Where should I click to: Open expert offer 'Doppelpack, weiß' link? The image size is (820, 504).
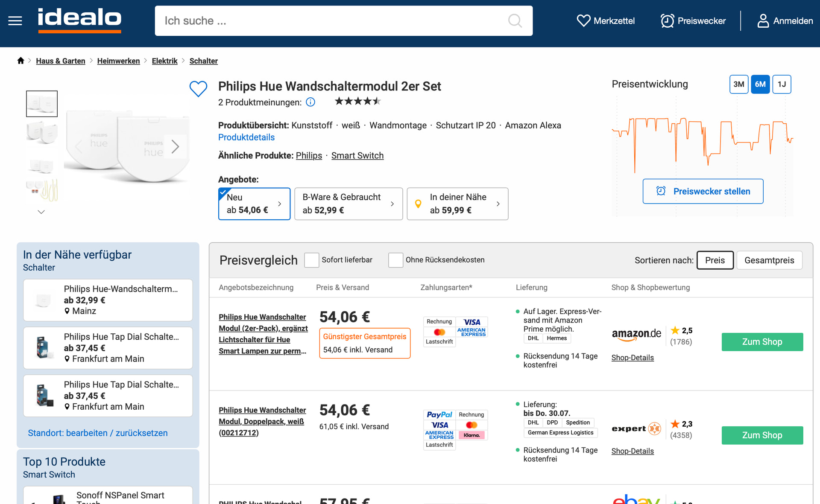point(262,422)
